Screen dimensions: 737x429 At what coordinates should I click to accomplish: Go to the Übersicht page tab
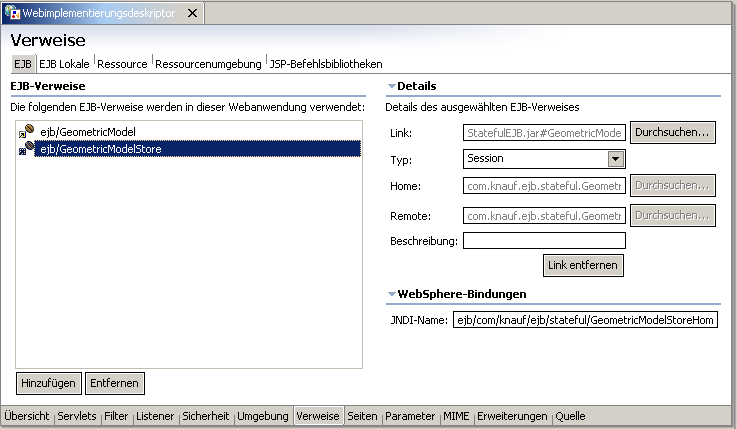pyautogui.click(x=27, y=416)
